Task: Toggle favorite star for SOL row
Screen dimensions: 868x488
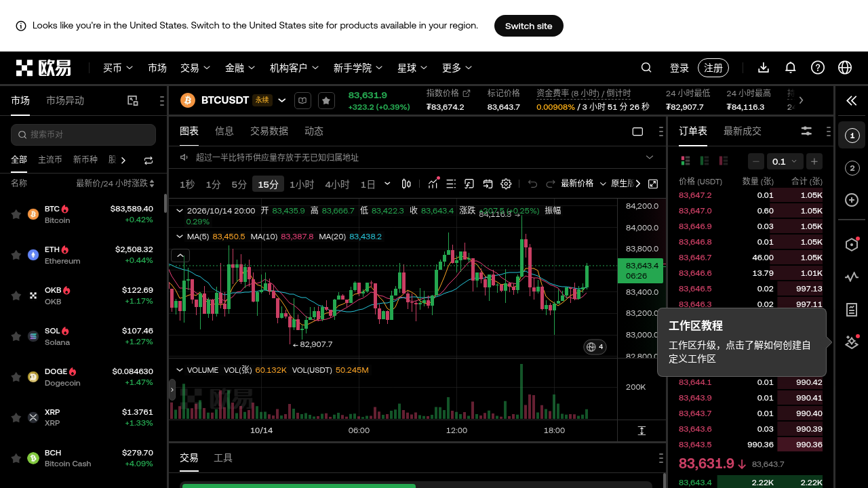Action: point(16,336)
